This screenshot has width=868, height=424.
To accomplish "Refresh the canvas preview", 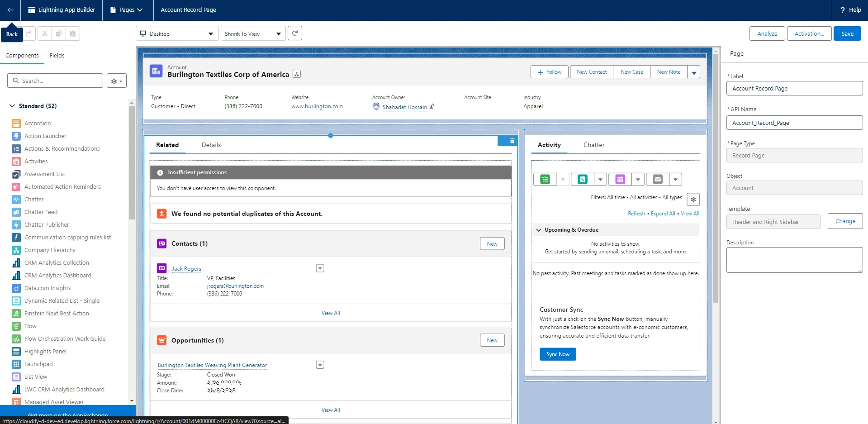I will pos(295,33).
